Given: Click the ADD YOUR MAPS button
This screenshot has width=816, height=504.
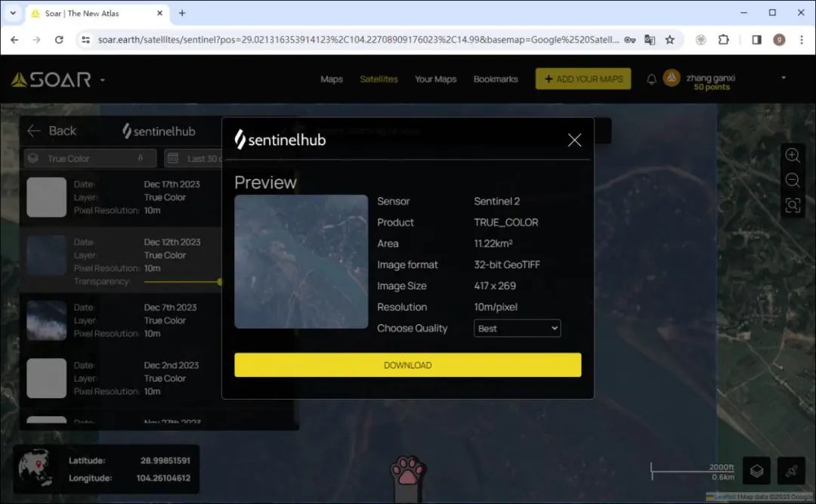Looking at the screenshot, I should coord(583,79).
